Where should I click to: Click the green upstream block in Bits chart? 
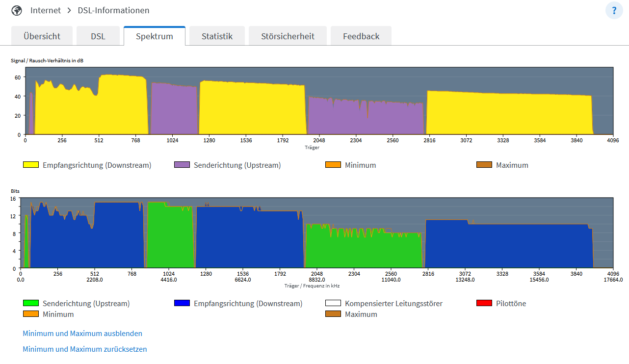(169, 240)
